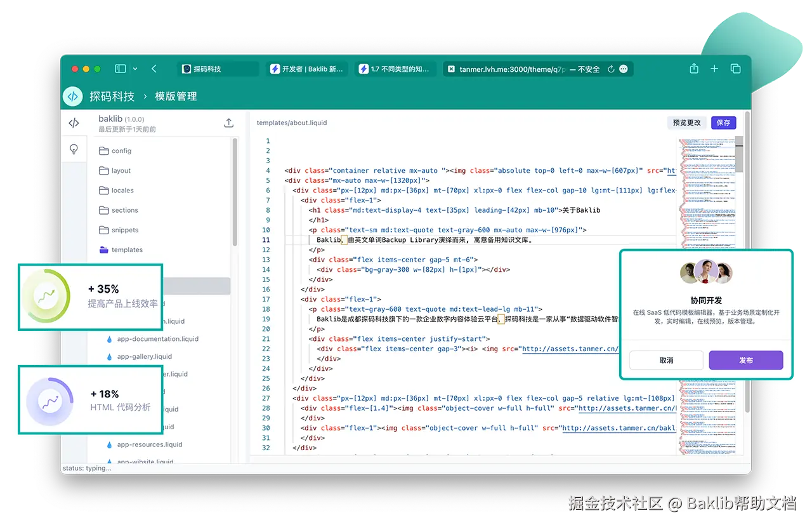Viewport: 812px width, 527px height.
Task: Expand the config folder
Action: [x=115, y=151]
